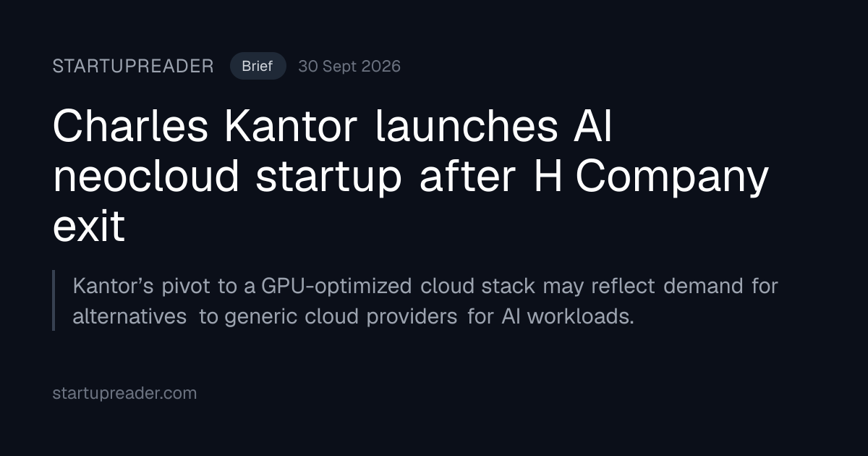Image resolution: width=868 pixels, height=456 pixels.
Task: Click the 30 Sept 2026 date
Action: pos(349,66)
